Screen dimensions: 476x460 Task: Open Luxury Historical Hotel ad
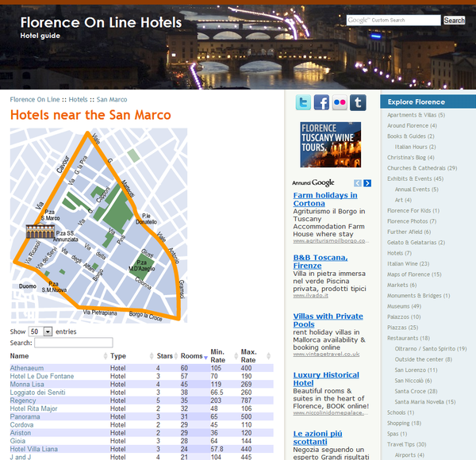point(326,379)
